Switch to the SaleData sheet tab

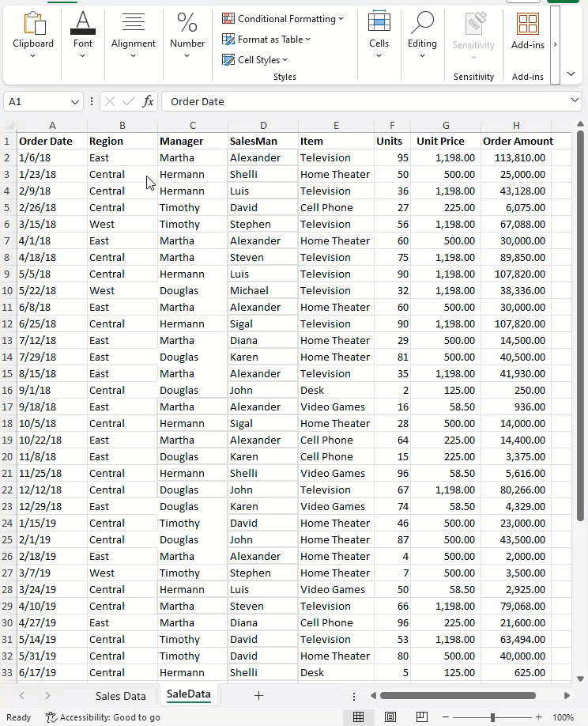pos(189,694)
